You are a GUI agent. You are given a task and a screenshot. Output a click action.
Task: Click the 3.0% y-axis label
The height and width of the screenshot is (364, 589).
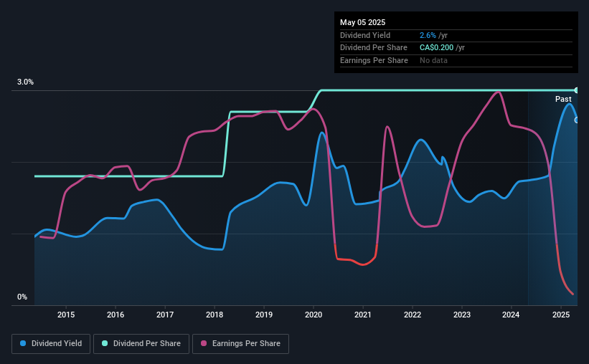pyautogui.click(x=25, y=82)
